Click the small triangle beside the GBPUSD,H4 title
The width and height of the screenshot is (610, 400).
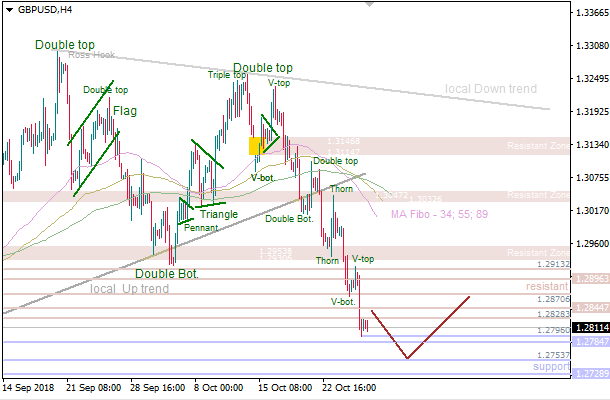pos(9,10)
